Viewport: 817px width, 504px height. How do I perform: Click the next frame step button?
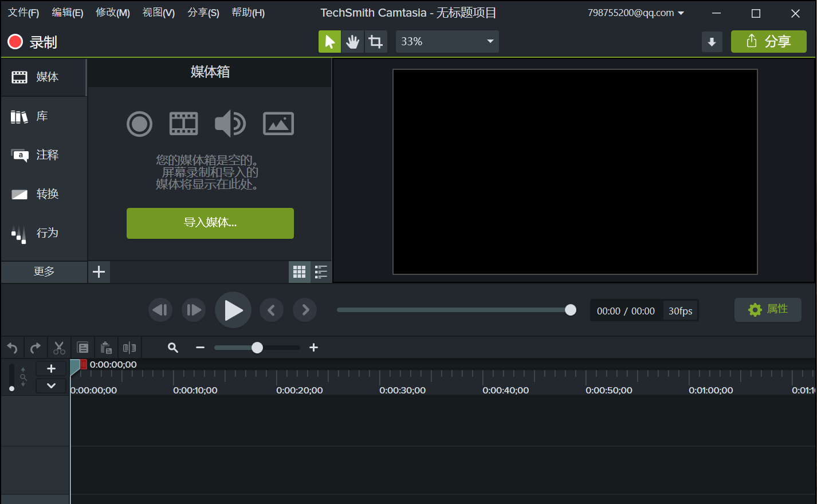[x=194, y=310]
